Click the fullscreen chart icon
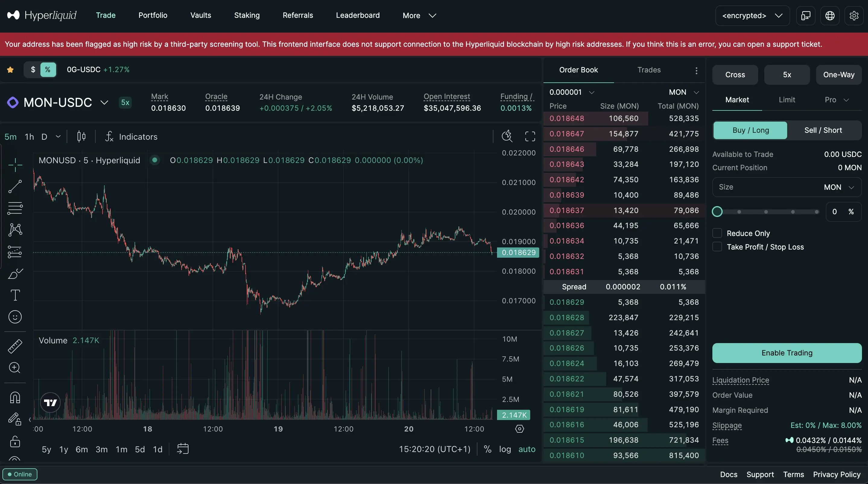The width and height of the screenshot is (868, 484). [x=530, y=136]
